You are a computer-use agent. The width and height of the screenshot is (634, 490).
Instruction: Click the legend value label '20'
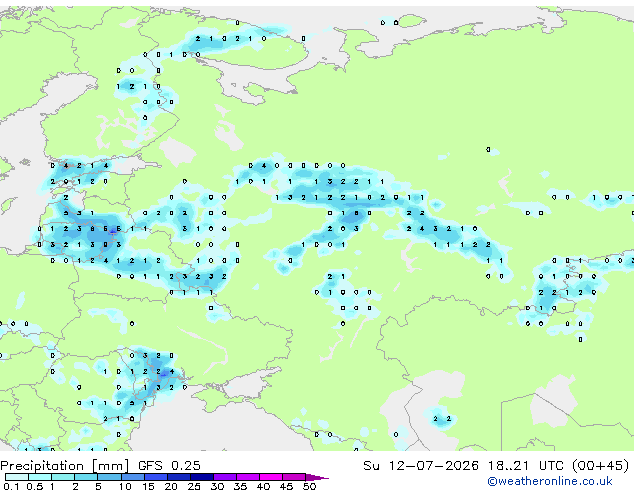click(171, 486)
